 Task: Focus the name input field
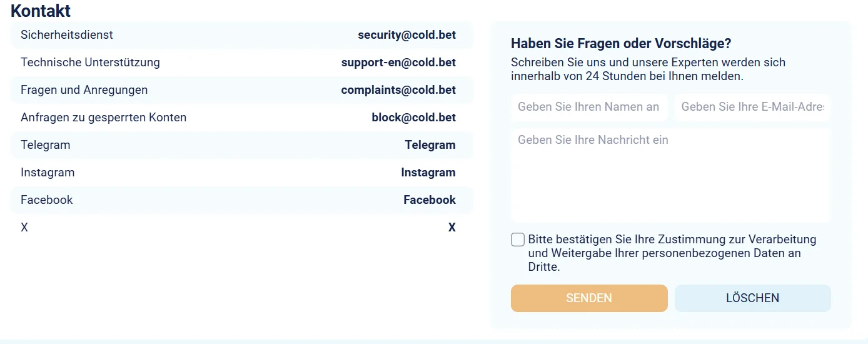(589, 107)
